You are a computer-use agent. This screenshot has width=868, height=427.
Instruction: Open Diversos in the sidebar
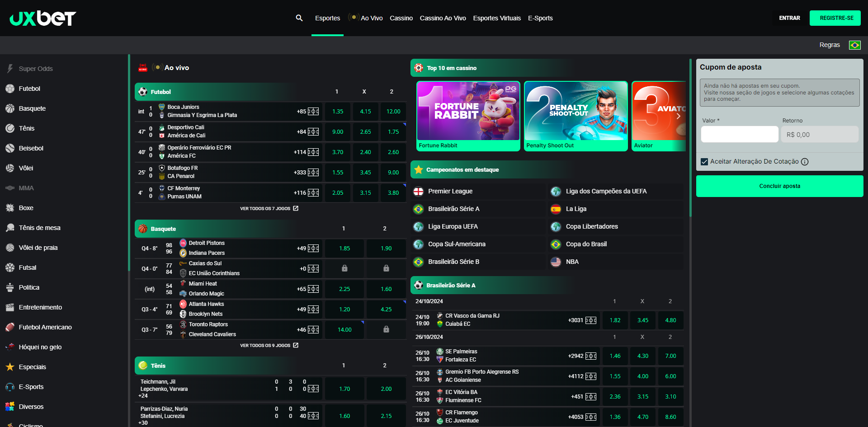pos(31,407)
